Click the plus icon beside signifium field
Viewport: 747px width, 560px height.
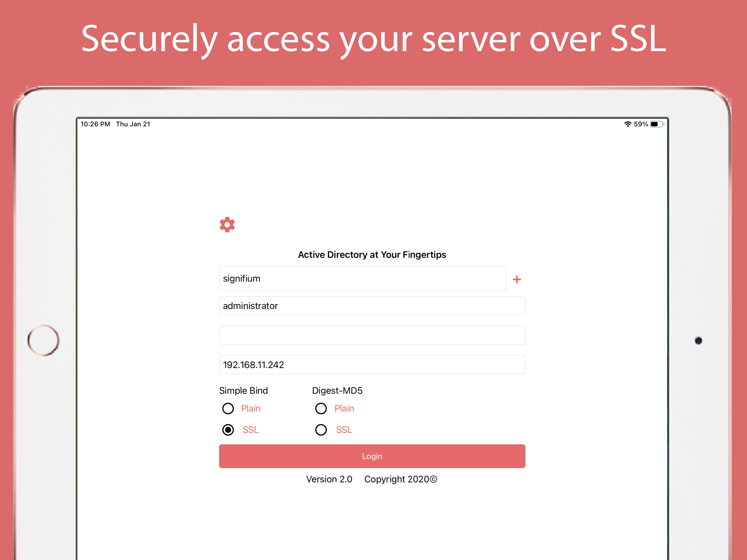(x=516, y=279)
